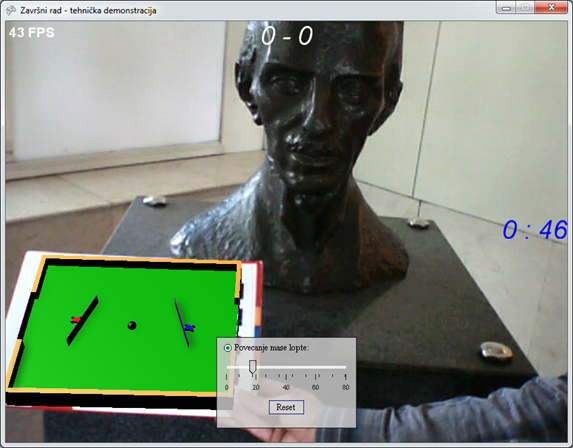Image resolution: width=573 pixels, height=448 pixels.
Task: Click the right purple paddle
Action: click(x=182, y=323)
